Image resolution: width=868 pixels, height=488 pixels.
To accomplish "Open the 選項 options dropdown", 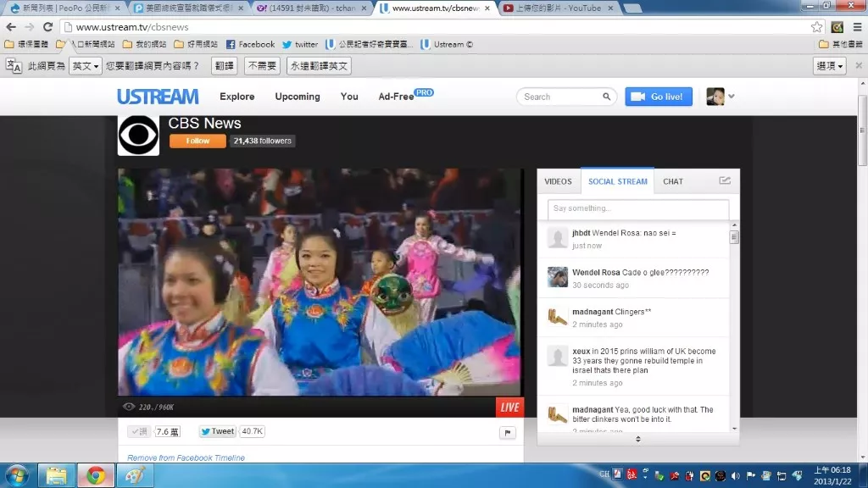I will pyautogui.click(x=829, y=66).
